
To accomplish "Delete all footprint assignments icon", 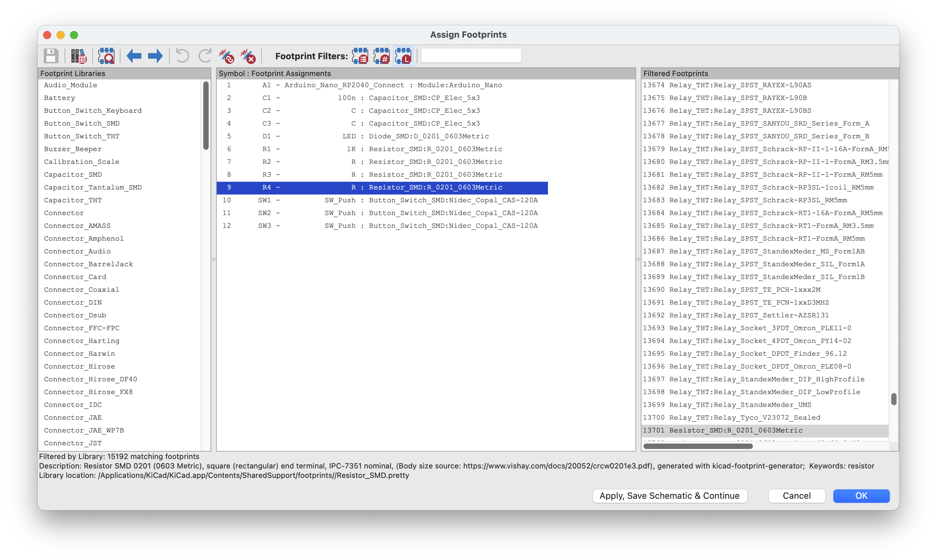I will 249,57.
